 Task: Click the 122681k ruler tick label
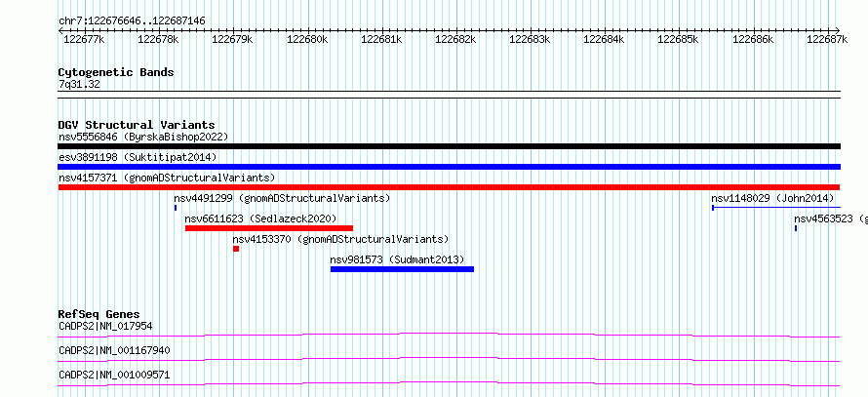pos(381,39)
